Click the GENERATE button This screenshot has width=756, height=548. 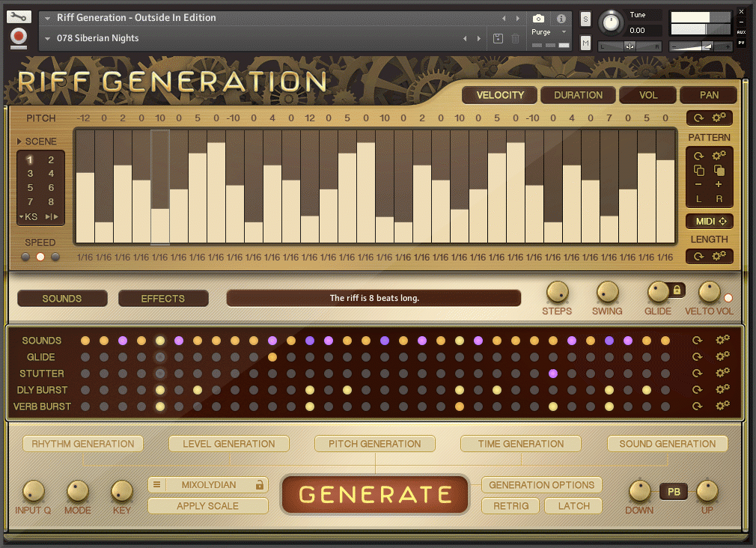point(375,494)
